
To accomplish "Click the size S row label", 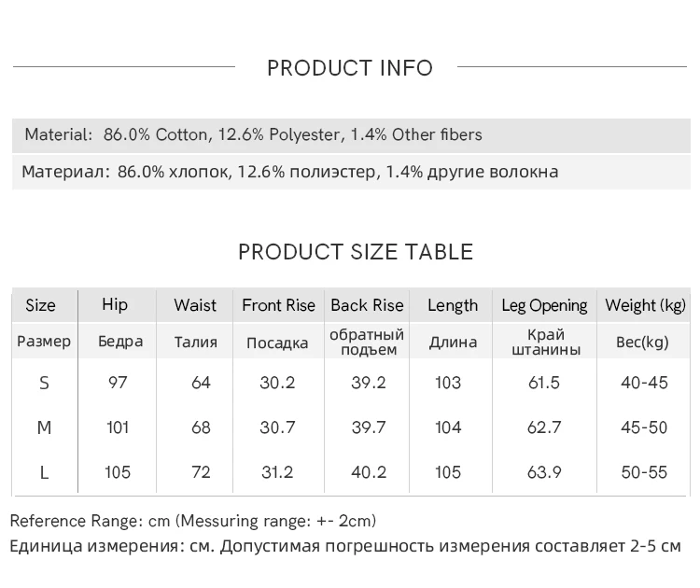I will pyautogui.click(x=44, y=383).
